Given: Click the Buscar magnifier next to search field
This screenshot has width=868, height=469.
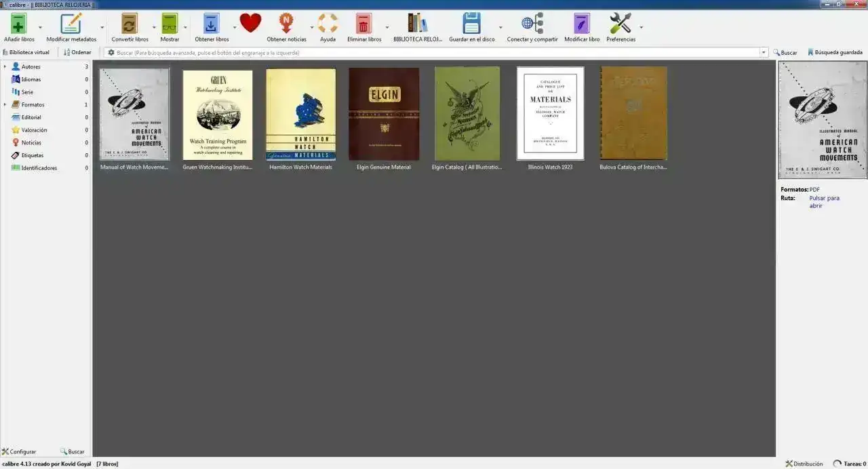Looking at the screenshot, I should pyautogui.click(x=785, y=52).
